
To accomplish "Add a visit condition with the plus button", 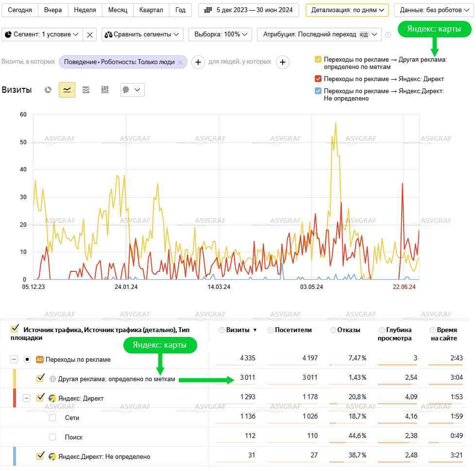I will 198,62.
